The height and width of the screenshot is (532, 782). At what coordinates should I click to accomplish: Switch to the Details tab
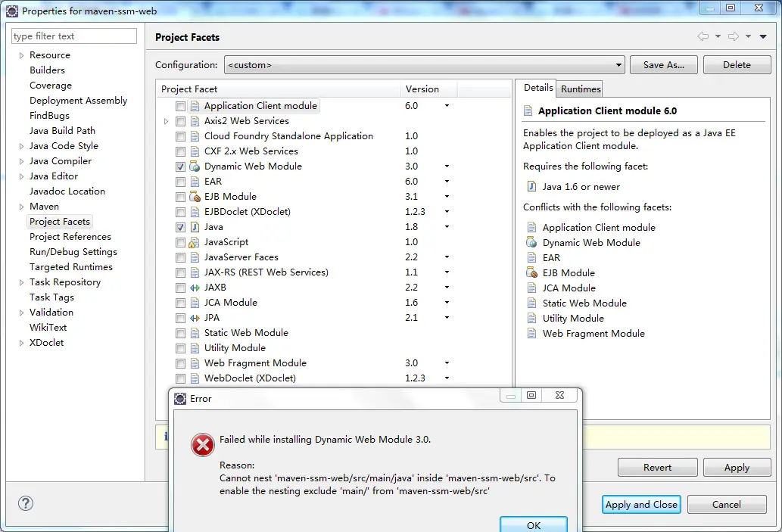pos(537,88)
